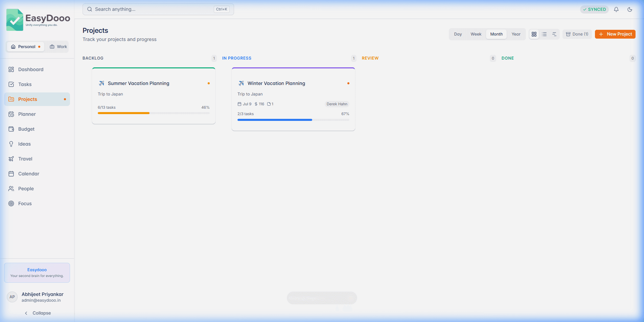Image resolution: width=644 pixels, height=322 pixels.
Task: Click the Derek Hahn assignee tag
Action: pyautogui.click(x=337, y=104)
